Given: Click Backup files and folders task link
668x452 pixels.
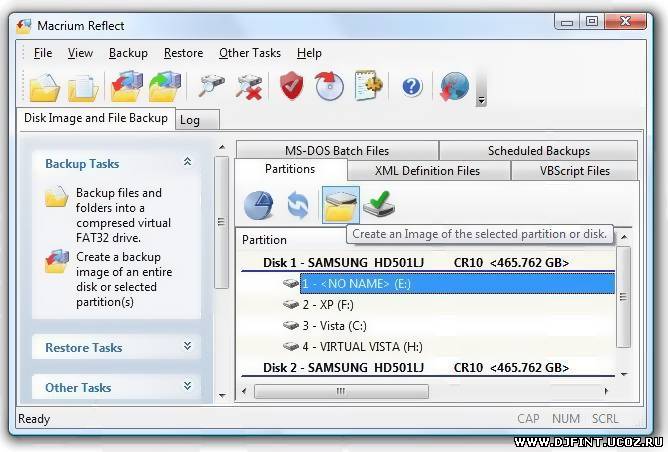Looking at the screenshot, I should tap(124, 215).
